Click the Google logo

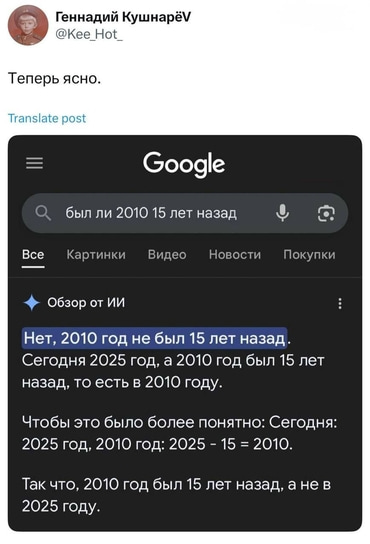[x=184, y=164]
